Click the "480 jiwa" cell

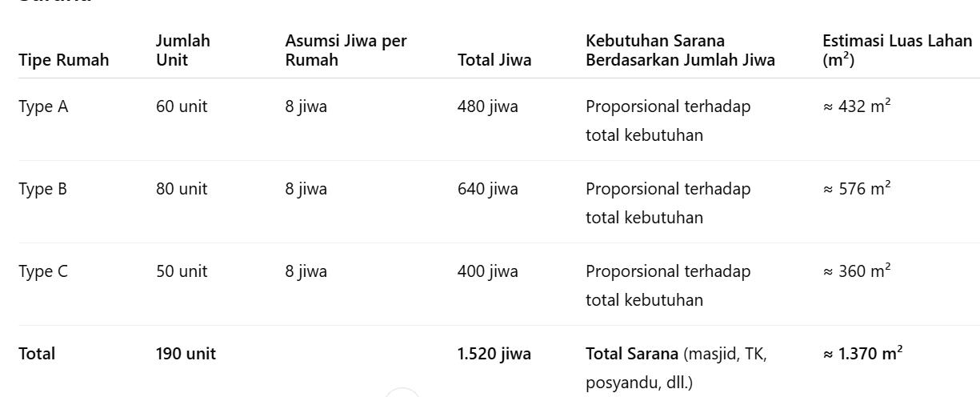tap(488, 106)
